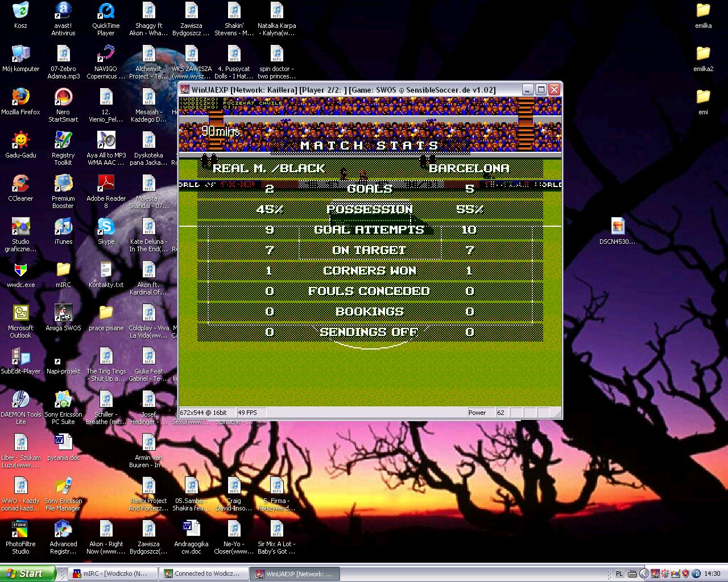Open Adobe Reader 8 shortcut

click(x=106, y=184)
